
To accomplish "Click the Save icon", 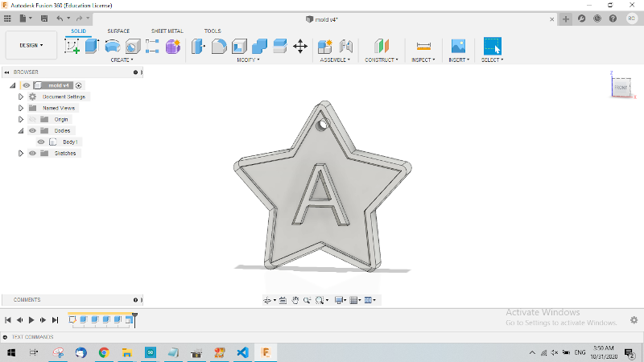I will pos(44,19).
